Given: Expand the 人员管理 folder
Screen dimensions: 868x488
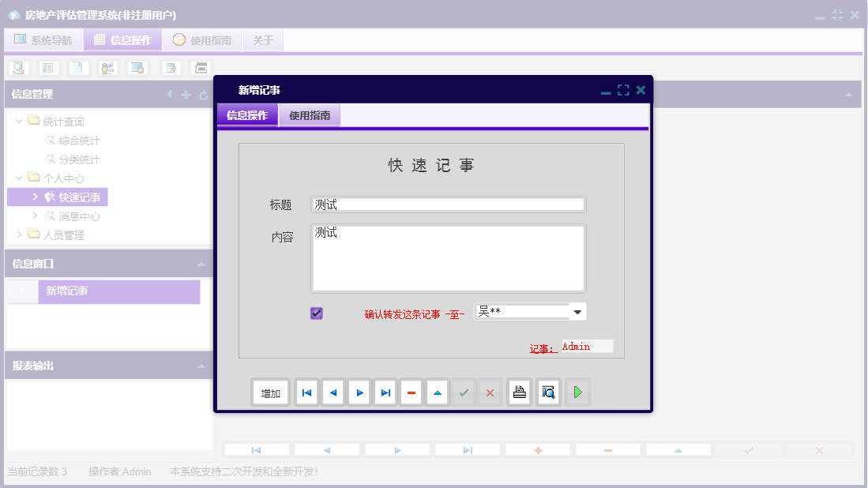Looking at the screenshot, I should click(18, 235).
